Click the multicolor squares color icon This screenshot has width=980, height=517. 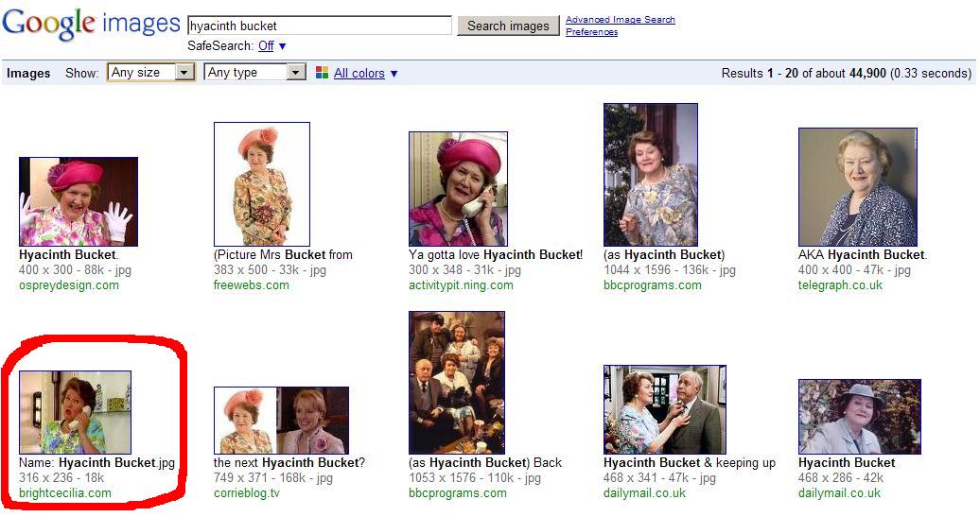pyautogui.click(x=322, y=73)
